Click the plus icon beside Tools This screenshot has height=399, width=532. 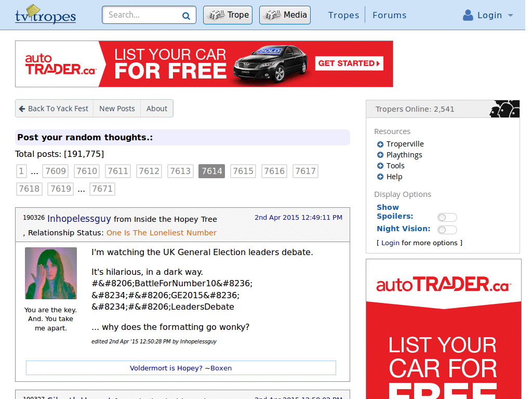[x=379, y=166]
